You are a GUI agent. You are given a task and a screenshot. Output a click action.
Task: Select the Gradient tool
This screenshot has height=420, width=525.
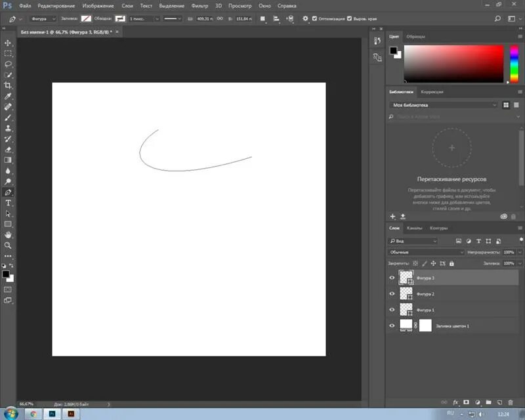tap(8, 160)
